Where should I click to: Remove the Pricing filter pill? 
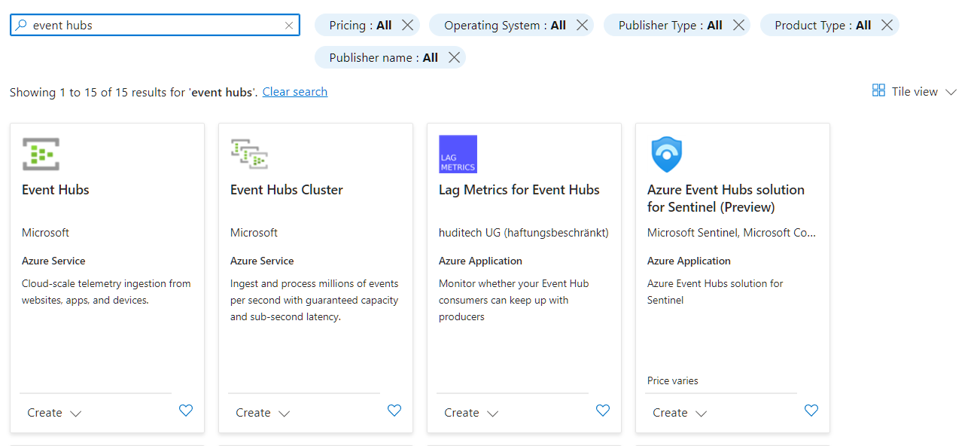407,26
